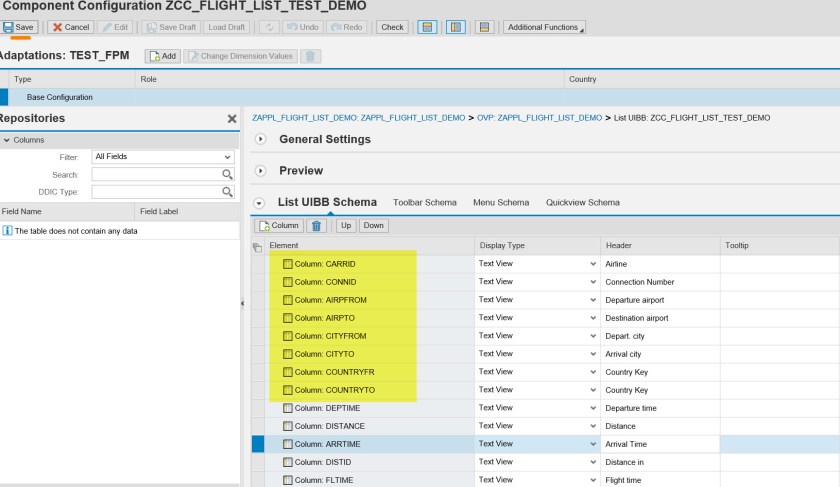Expand the General Settings section
Viewport: 840px width, 487px height.
260,139
